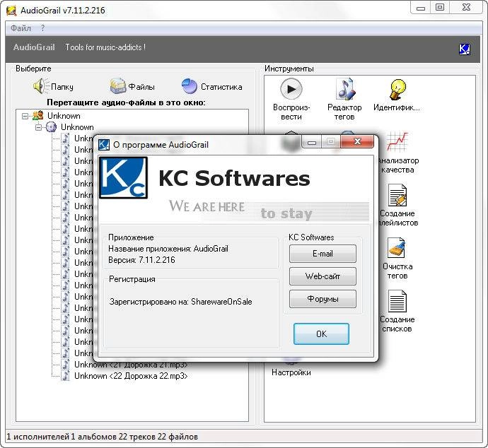Click the status bar track count text
Viewport: 488px width, 448px height.
pyautogui.click(x=102, y=437)
